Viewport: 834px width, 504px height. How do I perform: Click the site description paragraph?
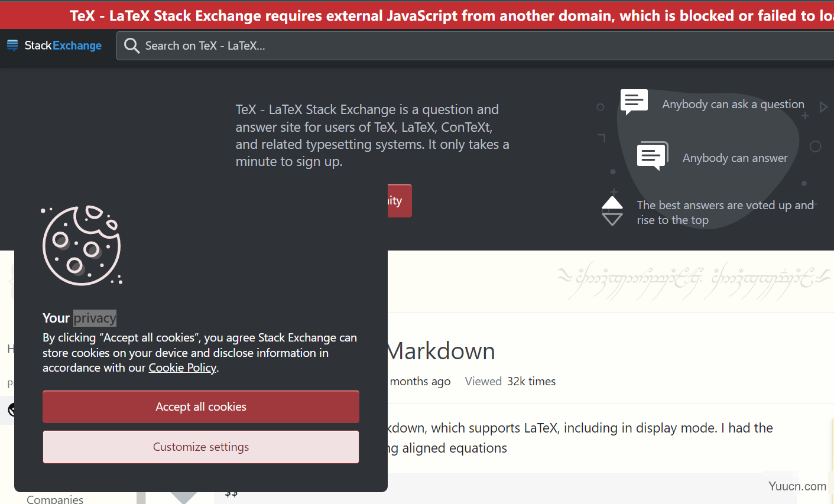point(372,135)
